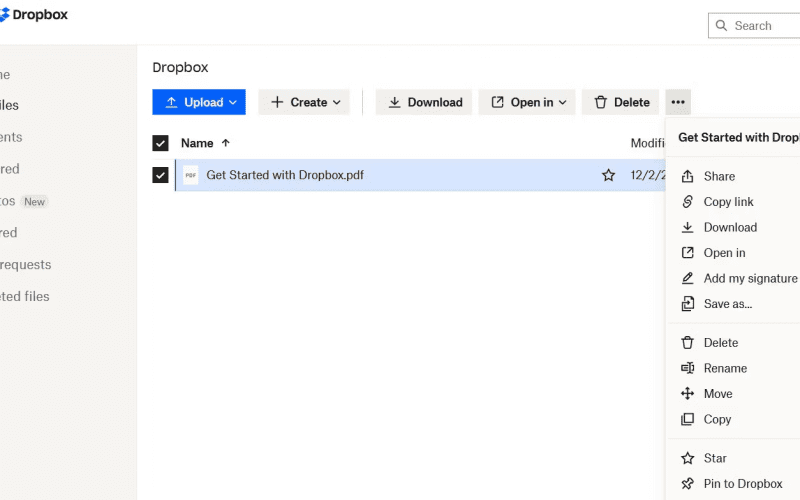Open Get Started with Dropbox.pdf file name

click(285, 175)
